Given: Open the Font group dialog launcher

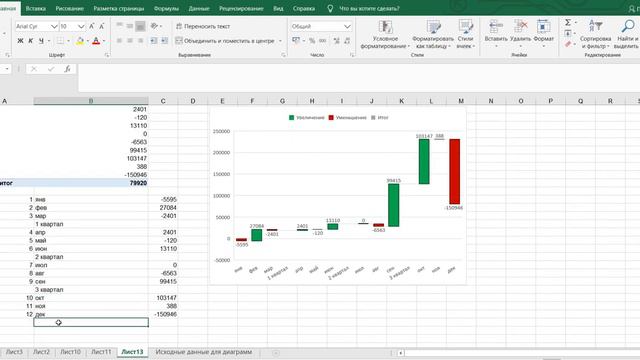Looking at the screenshot, I should [107, 55].
